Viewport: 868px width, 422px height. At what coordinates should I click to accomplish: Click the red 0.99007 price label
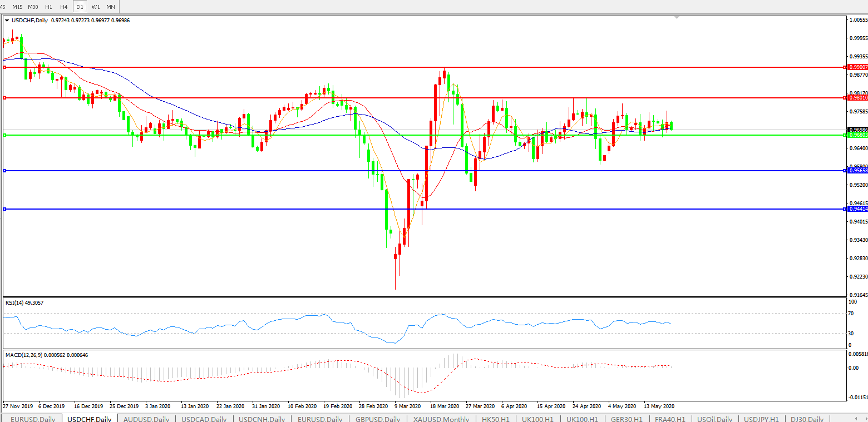click(x=857, y=67)
